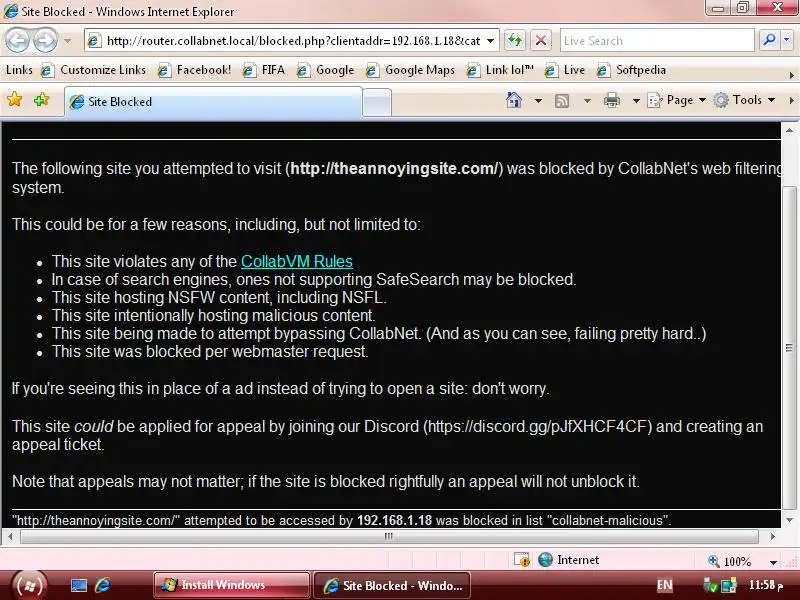This screenshot has width=800, height=600.
Task: Open the Link lol favorite
Action: 500,70
